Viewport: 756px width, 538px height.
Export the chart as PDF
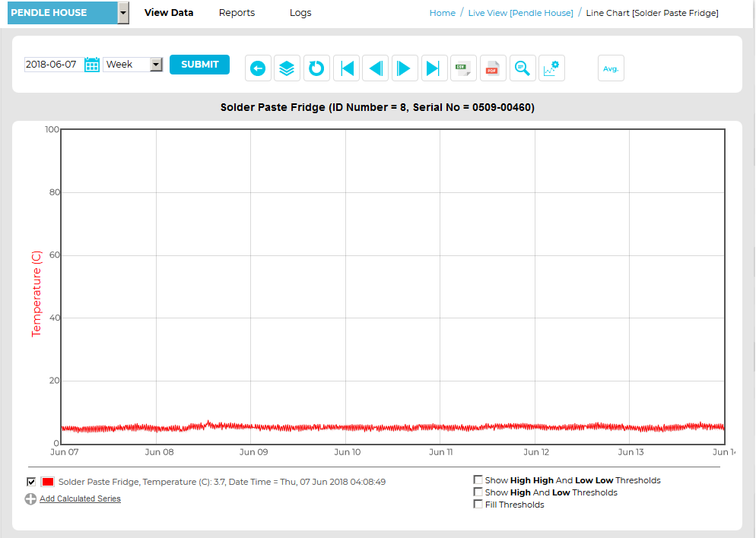[492, 68]
